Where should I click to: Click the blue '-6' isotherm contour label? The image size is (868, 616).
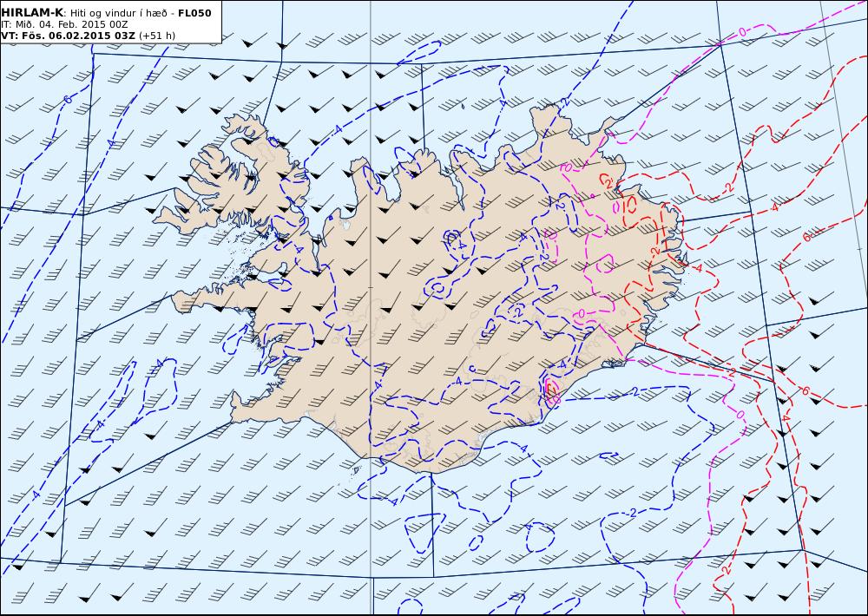click(67, 100)
